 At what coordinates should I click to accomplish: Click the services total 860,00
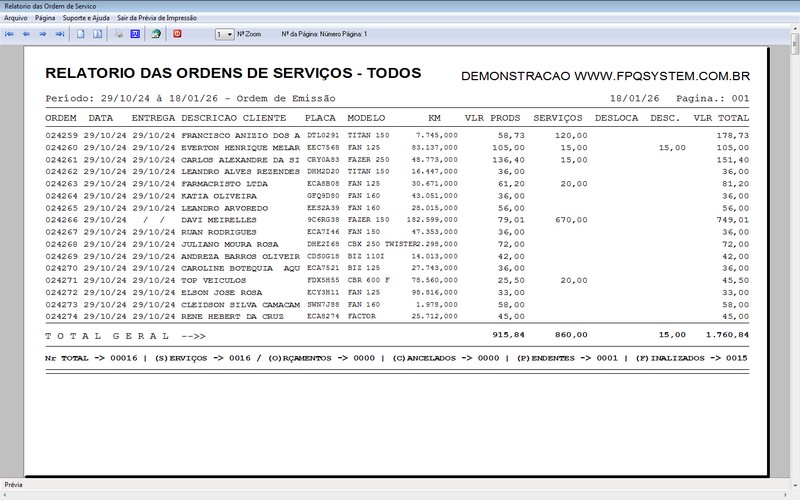tap(571, 335)
